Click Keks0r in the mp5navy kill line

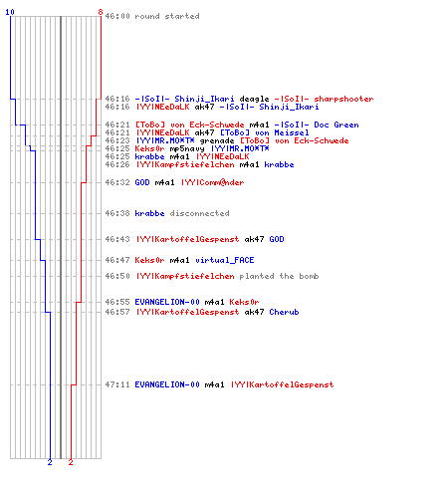pyautogui.click(x=149, y=148)
